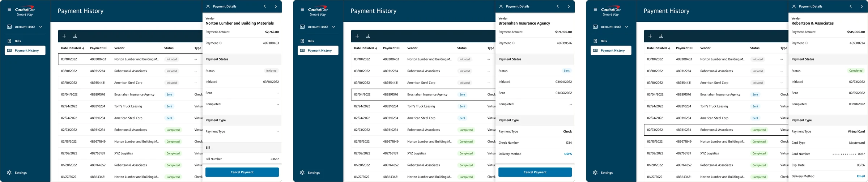Click Initiated status badge in Norton Lumber details panel
This screenshot has height=182, width=868.
pos(271,71)
